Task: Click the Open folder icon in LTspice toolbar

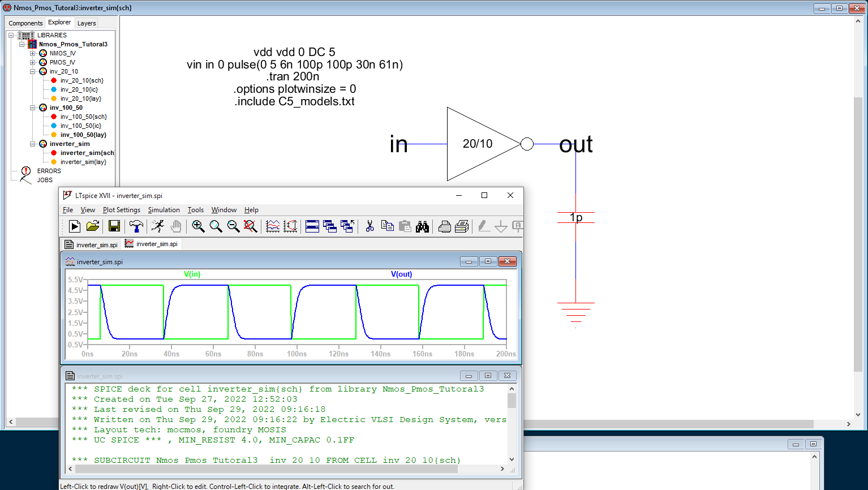Action: pyautogui.click(x=93, y=226)
